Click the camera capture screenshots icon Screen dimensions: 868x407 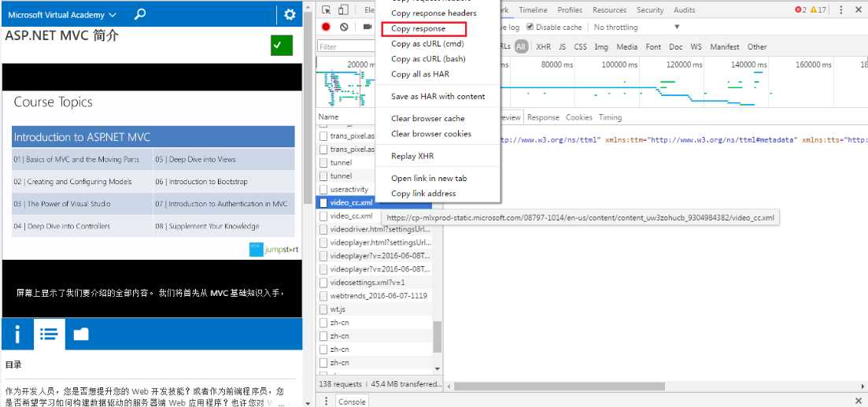[x=367, y=27]
